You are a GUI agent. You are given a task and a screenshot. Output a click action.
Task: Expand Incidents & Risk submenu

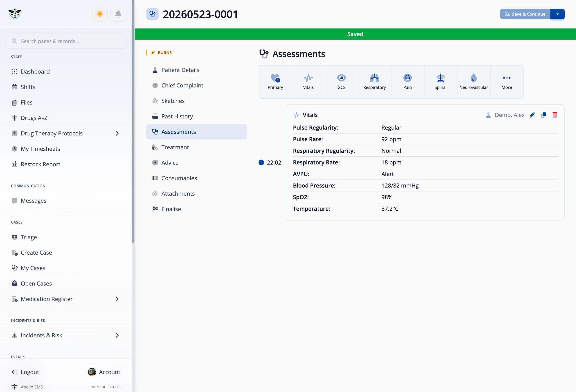coord(117,335)
